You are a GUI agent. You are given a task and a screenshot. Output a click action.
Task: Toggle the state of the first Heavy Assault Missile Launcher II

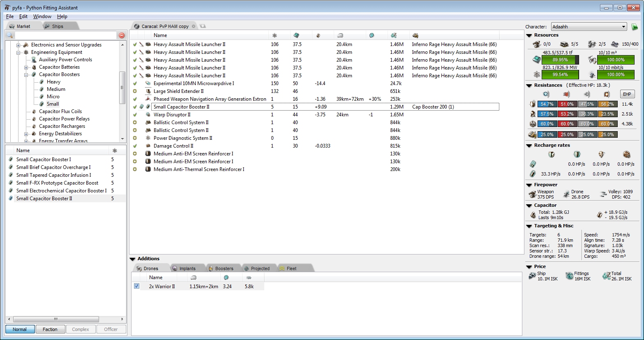pyautogui.click(x=135, y=44)
